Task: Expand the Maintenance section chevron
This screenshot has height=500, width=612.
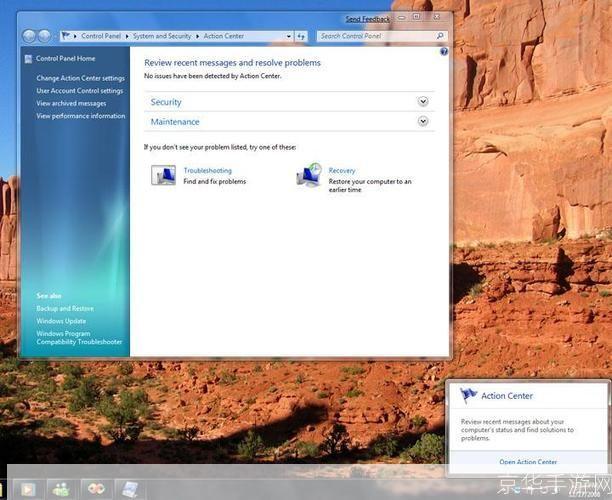Action: point(423,121)
